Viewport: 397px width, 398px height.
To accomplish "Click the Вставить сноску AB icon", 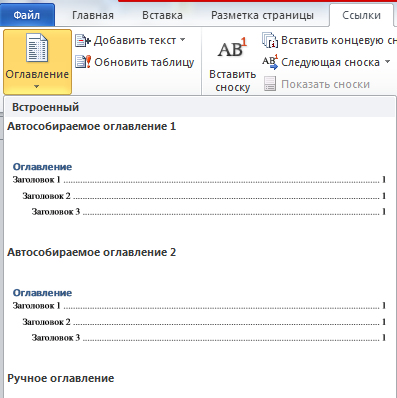I will click(232, 48).
